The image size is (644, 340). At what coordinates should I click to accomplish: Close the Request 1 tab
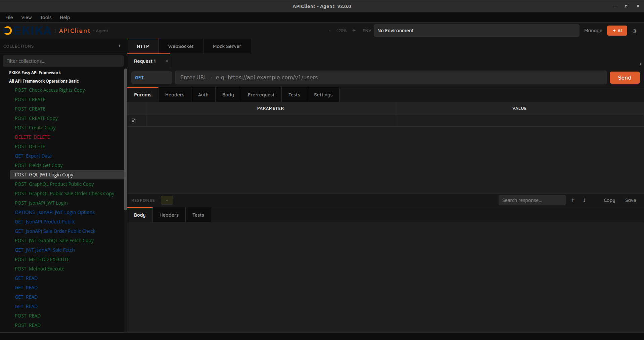(167, 61)
